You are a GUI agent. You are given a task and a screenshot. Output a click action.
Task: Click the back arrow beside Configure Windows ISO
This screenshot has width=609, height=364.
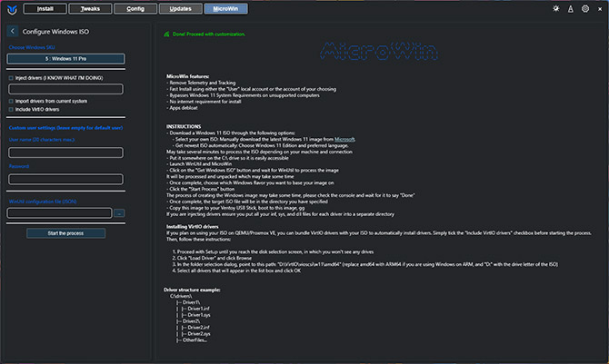[x=12, y=31]
